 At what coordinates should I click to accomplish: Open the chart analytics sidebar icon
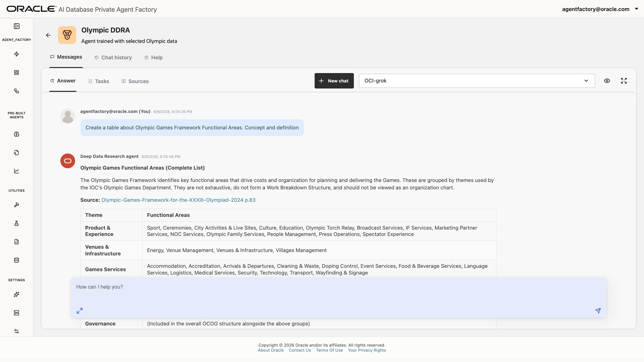point(16,171)
